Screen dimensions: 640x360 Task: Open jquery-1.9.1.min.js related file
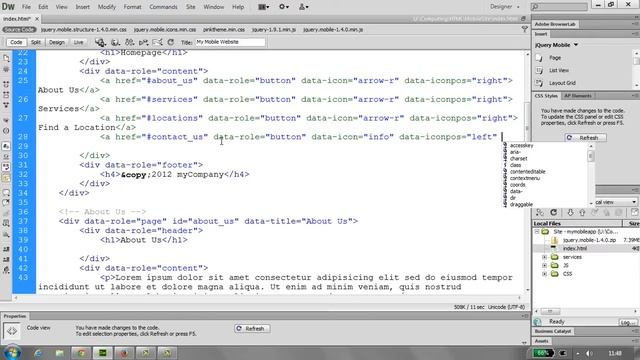[274, 29]
